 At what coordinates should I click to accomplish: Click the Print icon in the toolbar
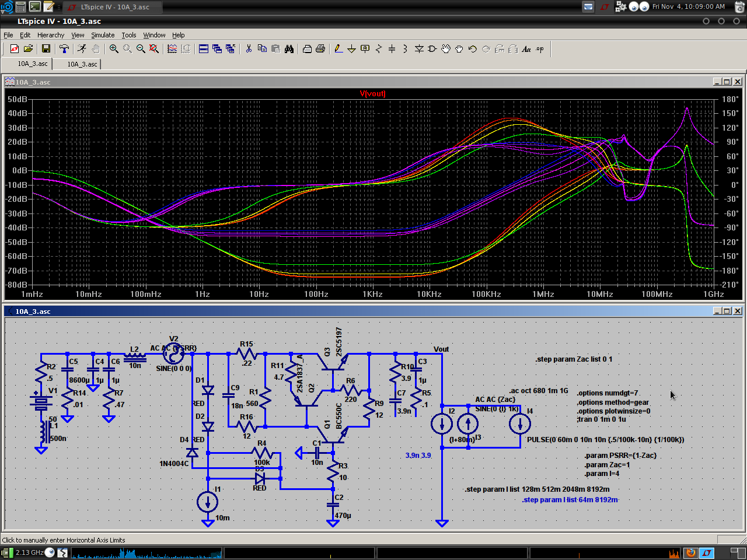click(x=320, y=49)
